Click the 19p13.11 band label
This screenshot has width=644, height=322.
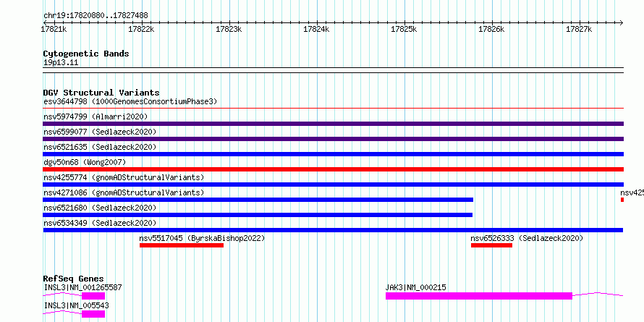pos(61,63)
